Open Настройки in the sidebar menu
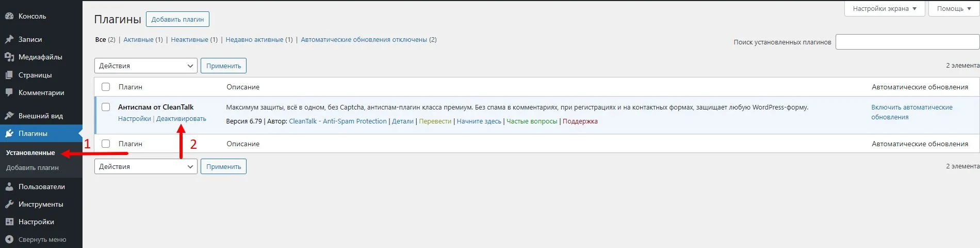Screen dimensions: 980x248 [x=41, y=222]
